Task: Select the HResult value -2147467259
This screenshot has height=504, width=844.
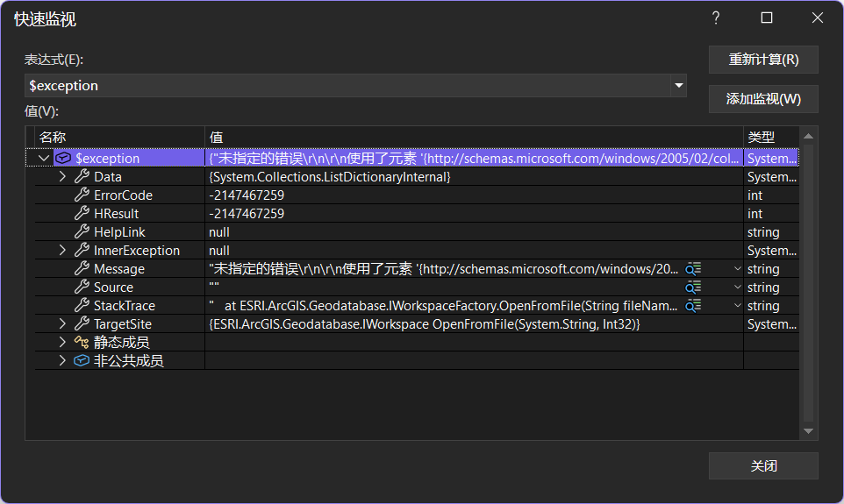Action: tap(247, 213)
